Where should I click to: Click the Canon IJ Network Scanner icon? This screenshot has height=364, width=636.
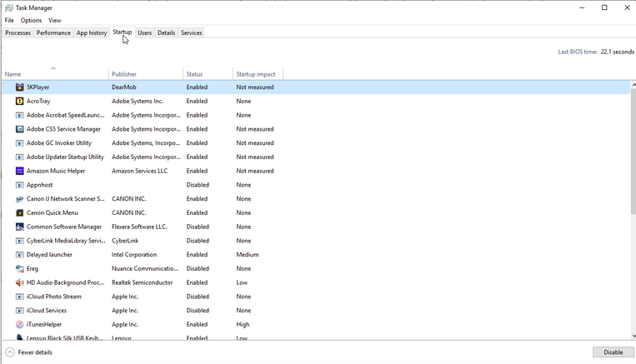(x=19, y=199)
